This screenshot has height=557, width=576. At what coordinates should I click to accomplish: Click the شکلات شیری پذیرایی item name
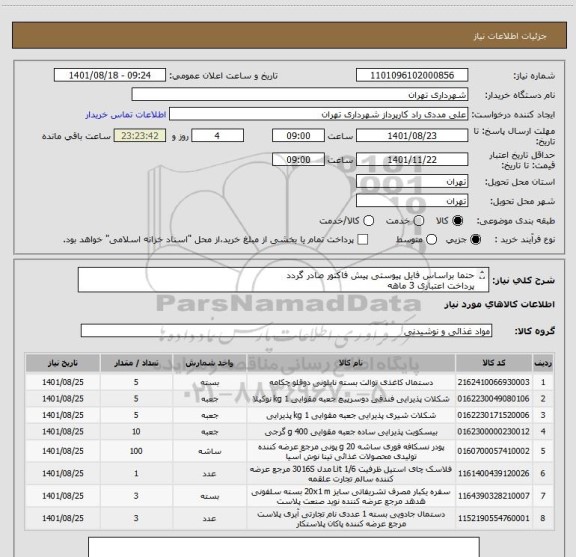pos(351,415)
